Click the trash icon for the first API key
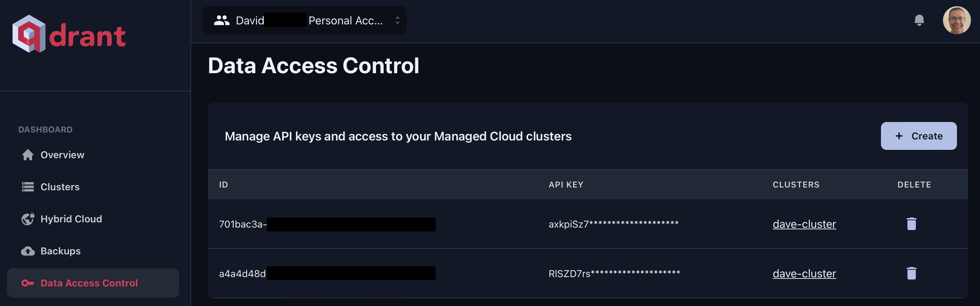This screenshot has height=306, width=980. [912, 224]
